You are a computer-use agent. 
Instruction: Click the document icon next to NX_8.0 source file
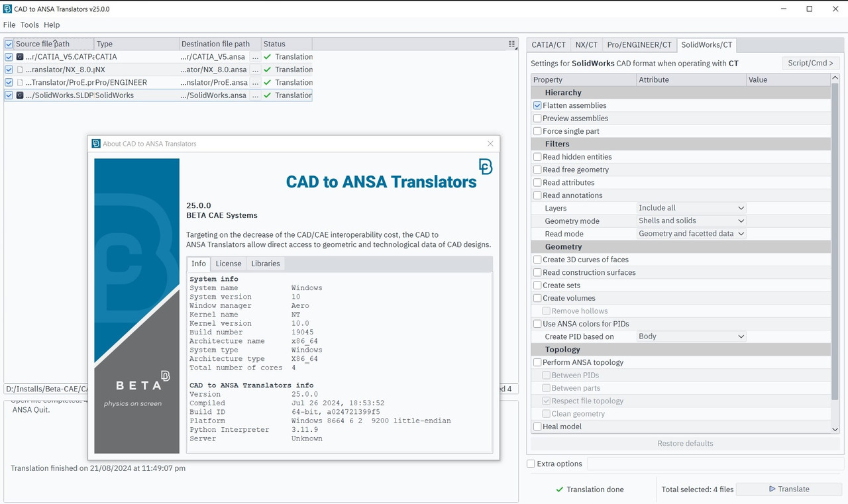19,70
